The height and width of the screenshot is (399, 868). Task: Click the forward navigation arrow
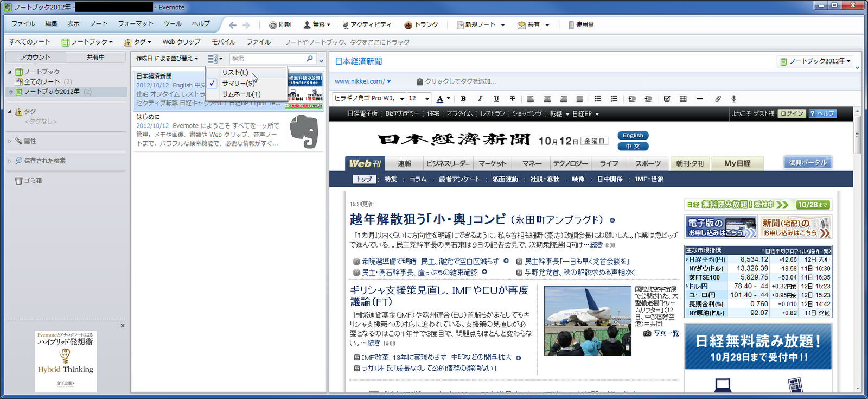(x=246, y=25)
